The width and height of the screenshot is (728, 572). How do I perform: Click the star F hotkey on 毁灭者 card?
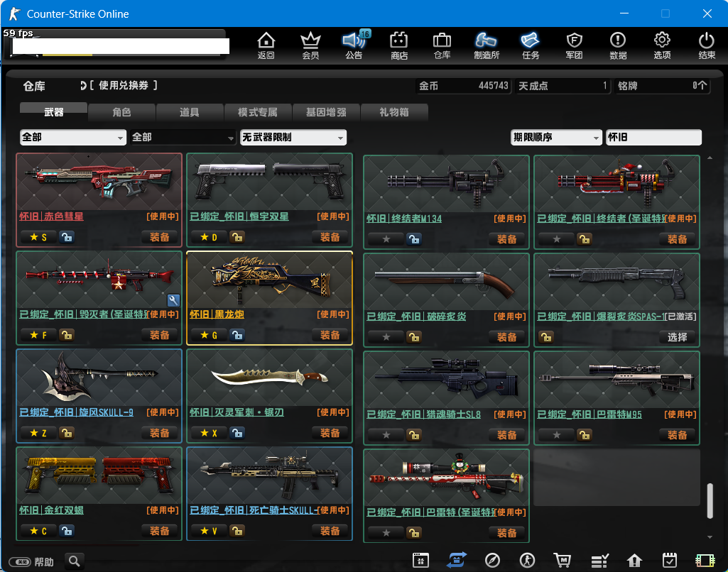(38, 336)
